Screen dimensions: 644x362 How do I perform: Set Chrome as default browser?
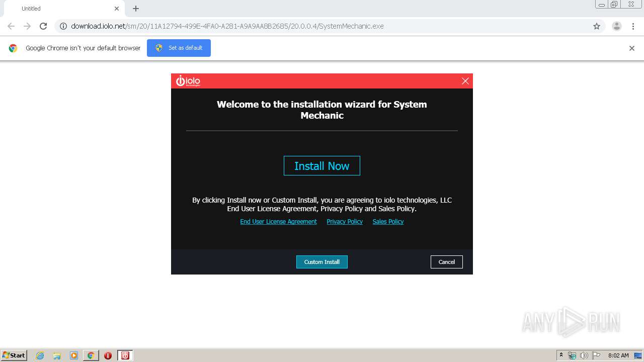coord(179,48)
